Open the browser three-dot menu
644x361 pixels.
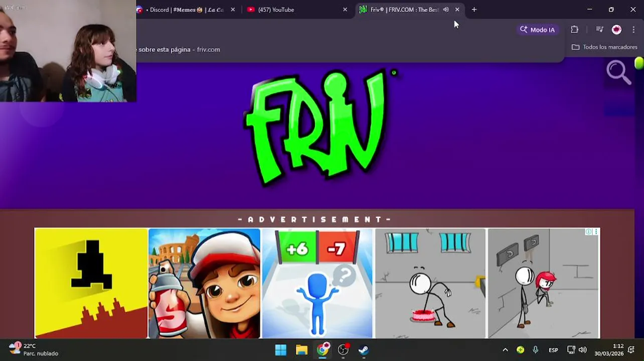pyautogui.click(x=633, y=30)
